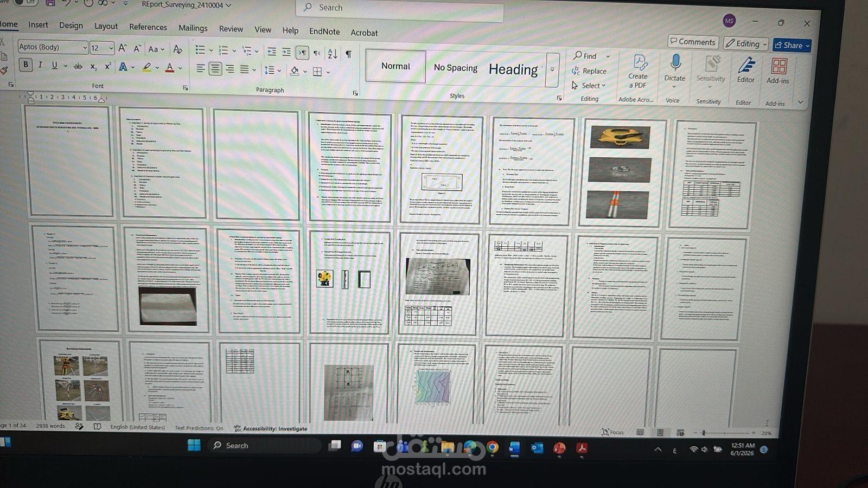Toggle Show/Hide paragraph marks
The image size is (868, 488).
pyautogui.click(x=349, y=54)
